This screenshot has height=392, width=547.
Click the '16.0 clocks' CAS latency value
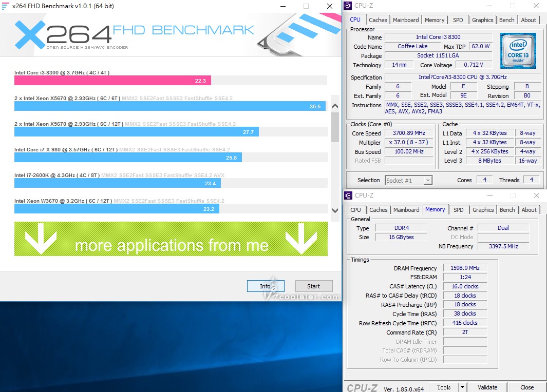click(x=465, y=286)
